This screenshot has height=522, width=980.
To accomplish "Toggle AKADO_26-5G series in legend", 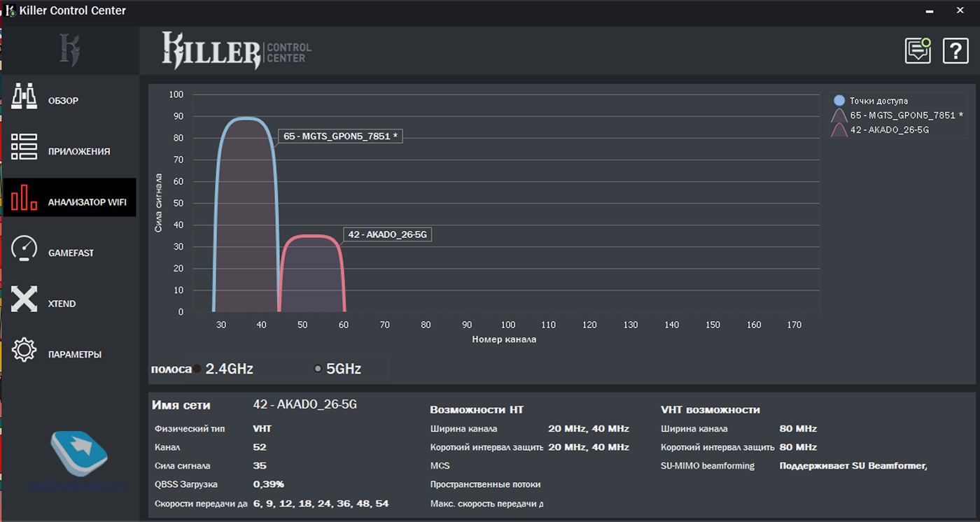I will click(889, 129).
